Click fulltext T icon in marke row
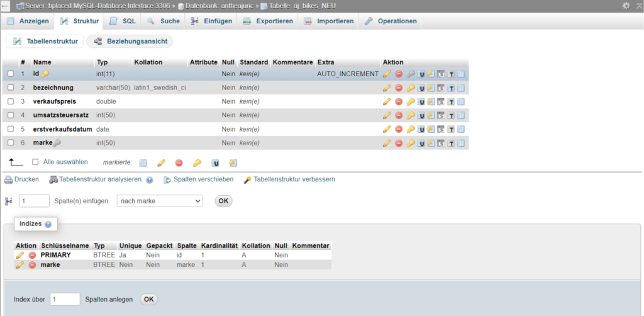This screenshot has height=316, width=644. tap(451, 143)
